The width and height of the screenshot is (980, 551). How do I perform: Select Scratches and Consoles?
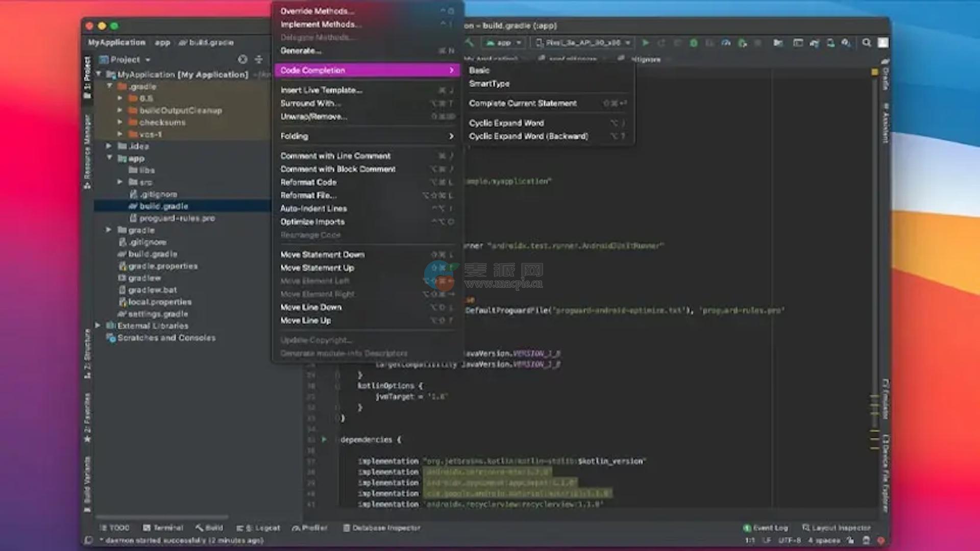click(161, 338)
